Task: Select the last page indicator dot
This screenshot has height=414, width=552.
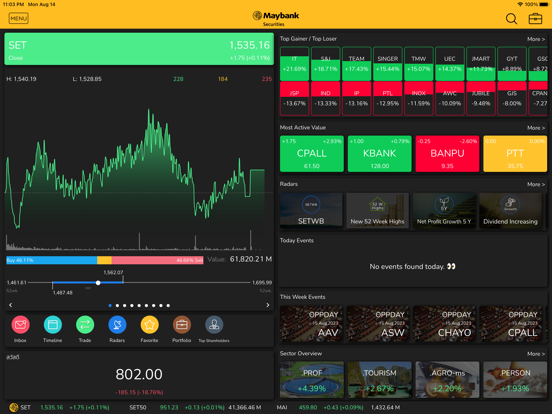Action: click(168, 305)
